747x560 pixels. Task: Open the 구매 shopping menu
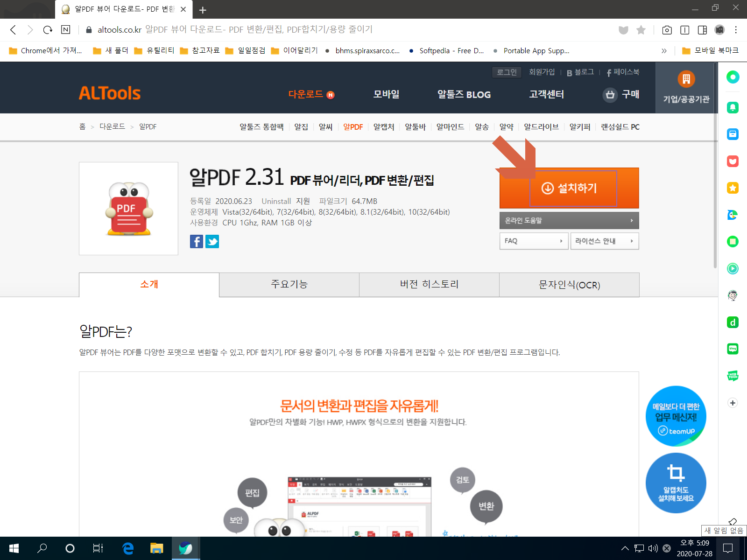pos(621,94)
